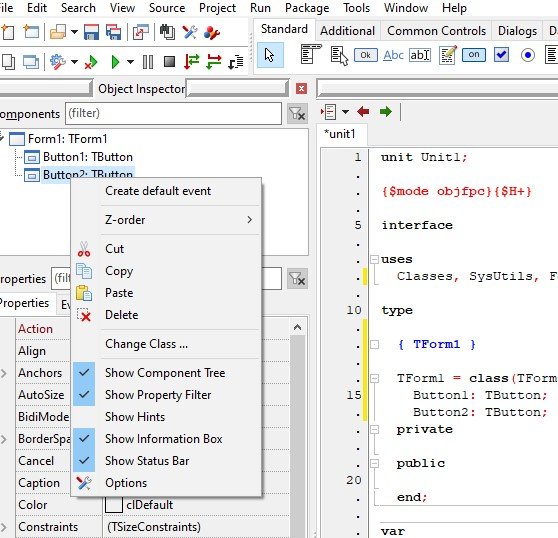The image size is (558, 538).
Task: Click the Step Into icon
Action: click(191, 62)
